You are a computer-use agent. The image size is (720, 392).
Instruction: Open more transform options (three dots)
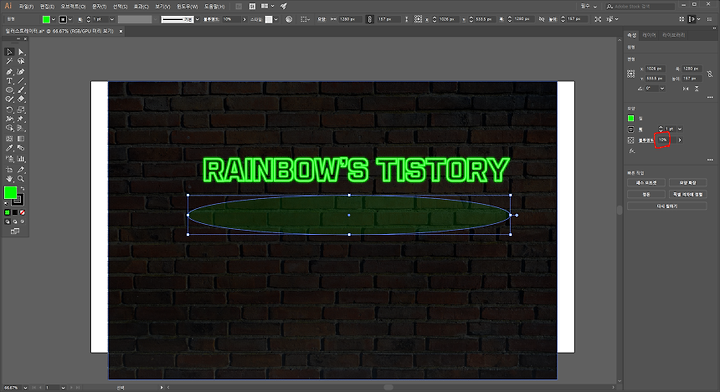(710, 97)
